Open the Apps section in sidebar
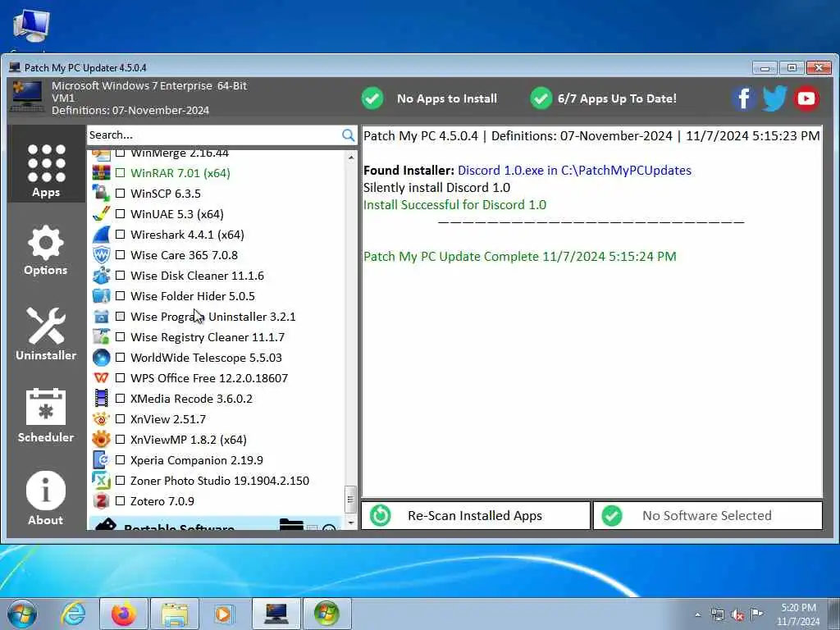This screenshot has width=840, height=630. (x=46, y=164)
